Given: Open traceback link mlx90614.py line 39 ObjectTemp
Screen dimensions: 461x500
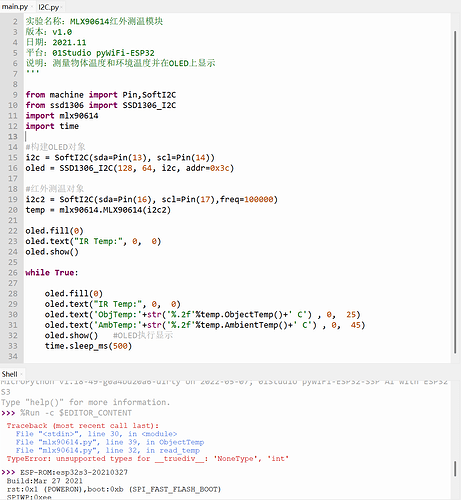Looking at the screenshot, I should click(110, 442).
